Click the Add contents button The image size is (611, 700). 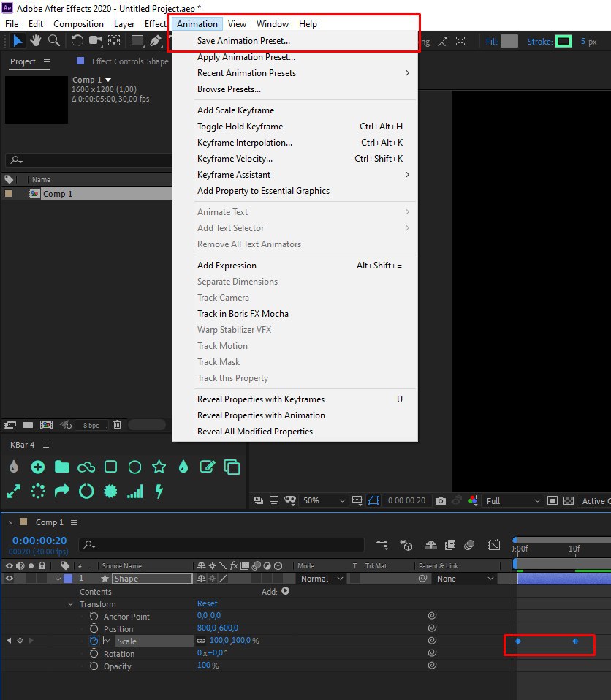[286, 591]
